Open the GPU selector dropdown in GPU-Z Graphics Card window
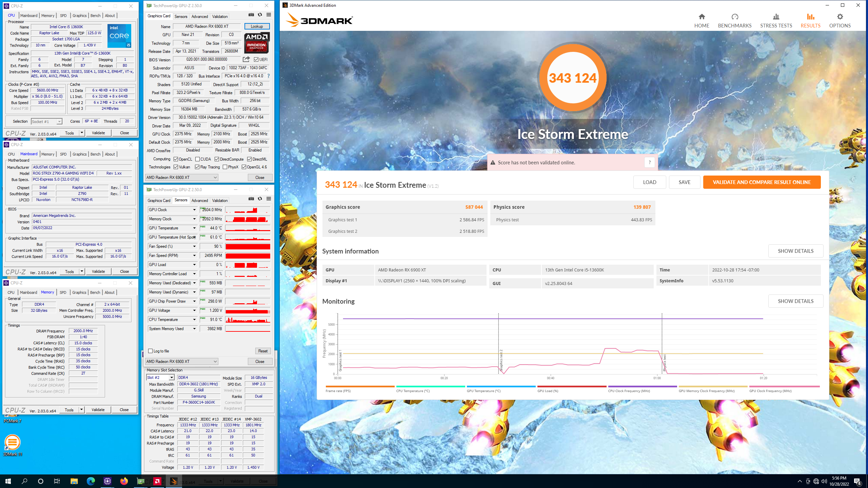 pos(181,178)
